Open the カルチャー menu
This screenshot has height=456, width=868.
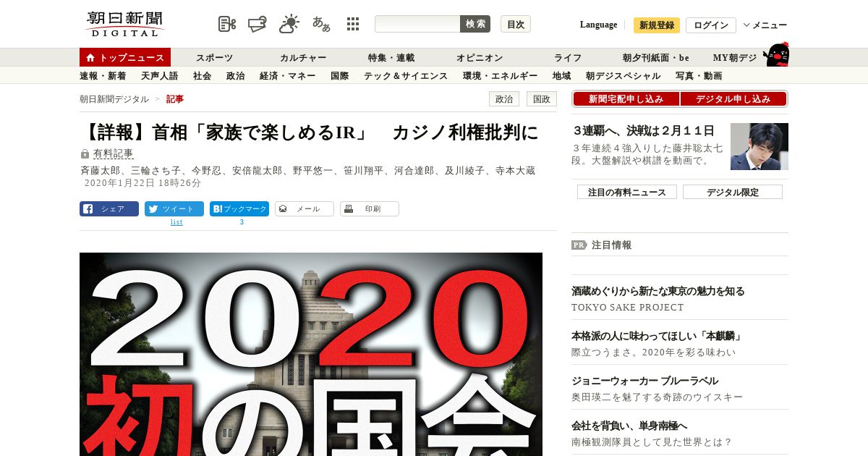tap(303, 58)
